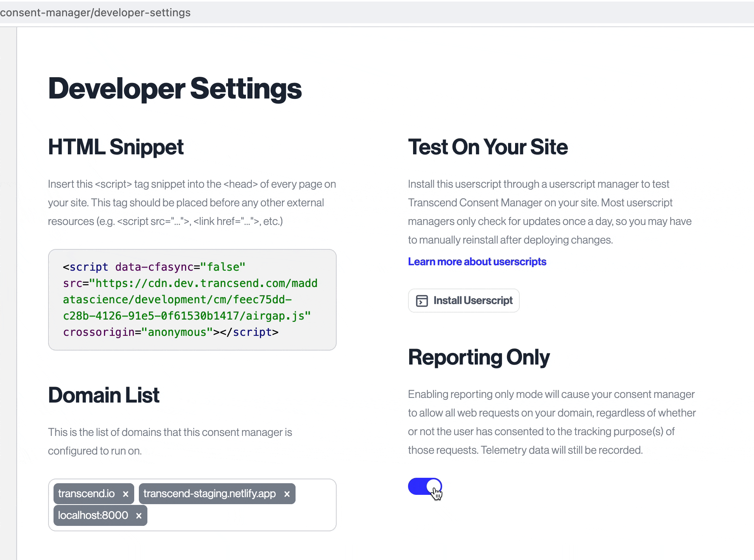
Task: Click empty area of domain list input
Action: point(240,516)
